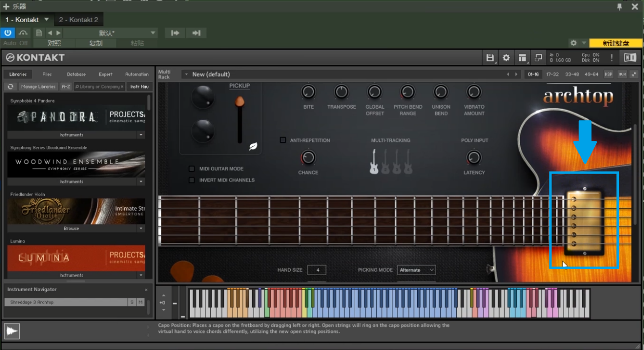Minimize all rack instruments icon
The image size is (644, 350).
(x=634, y=74)
